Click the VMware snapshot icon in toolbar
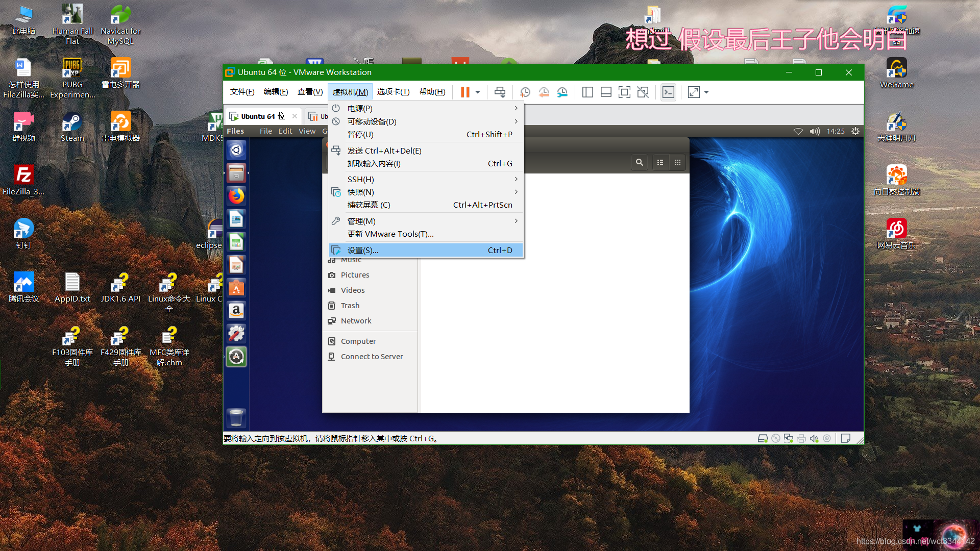 (525, 91)
